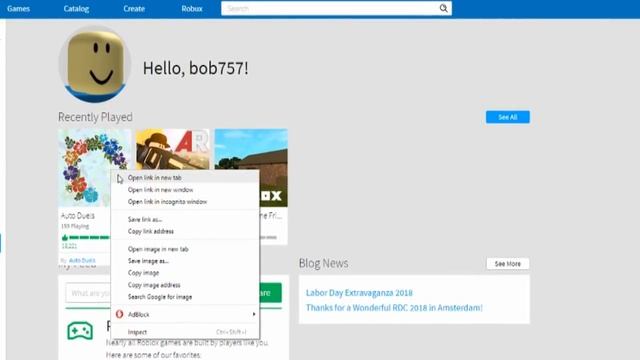Choose Open link in new window
The height and width of the screenshot is (360, 640).
pos(185,190)
